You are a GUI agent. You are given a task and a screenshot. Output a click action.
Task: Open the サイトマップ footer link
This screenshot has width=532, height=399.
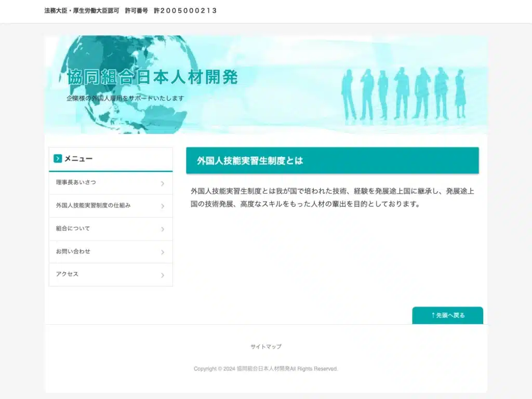pyautogui.click(x=266, y=347)
